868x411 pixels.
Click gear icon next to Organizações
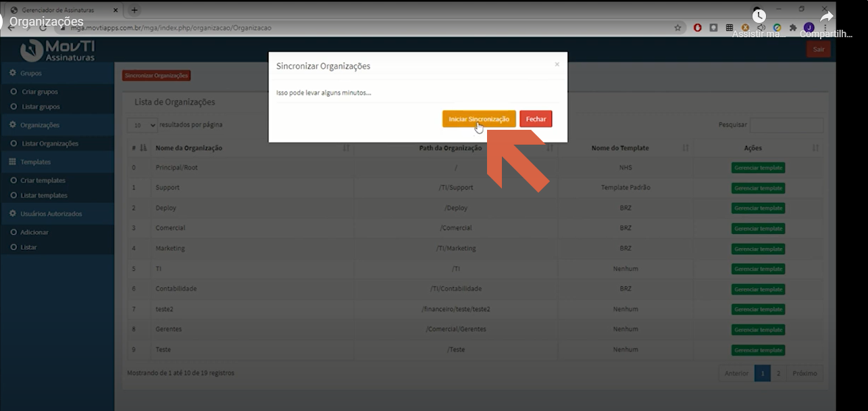point(13,125)
